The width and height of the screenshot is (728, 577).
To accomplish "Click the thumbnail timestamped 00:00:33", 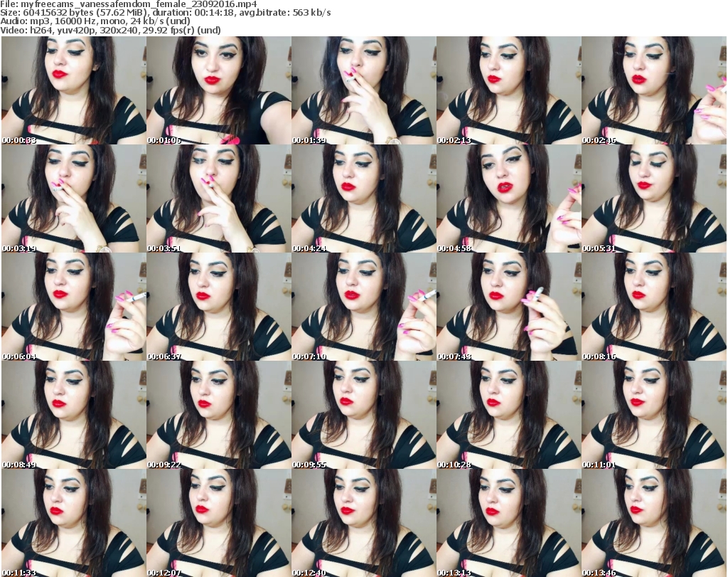I will pos(73,90).
